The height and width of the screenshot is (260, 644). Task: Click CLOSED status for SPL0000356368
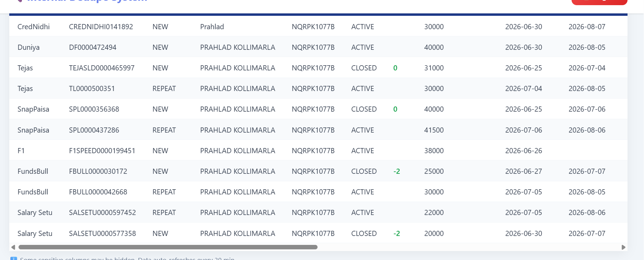(x=364, y=109)
